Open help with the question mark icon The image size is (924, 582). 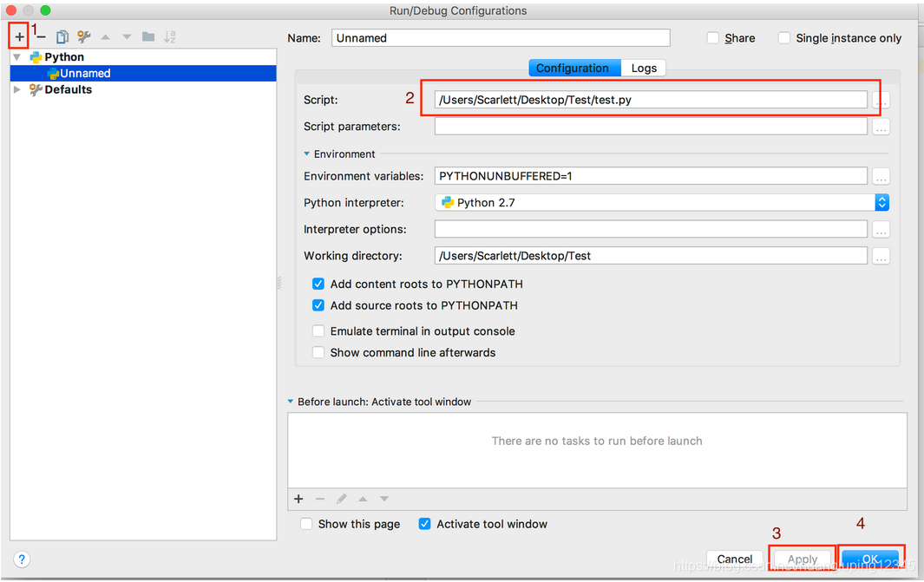click(22, 559)
